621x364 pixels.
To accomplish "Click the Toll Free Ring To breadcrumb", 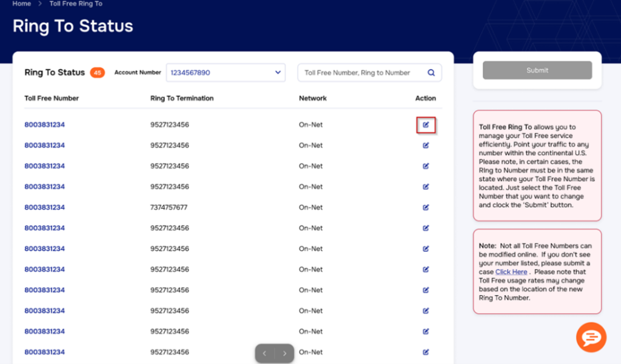I will [76, 4].
